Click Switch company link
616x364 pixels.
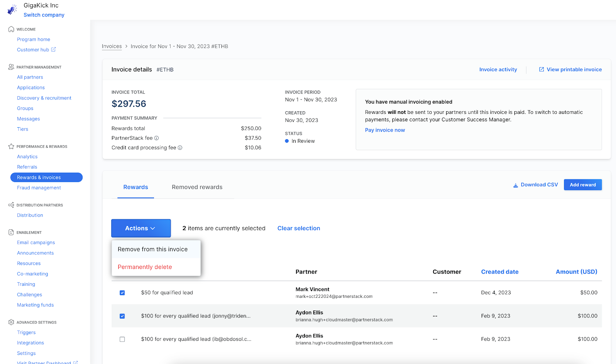tap(44, 15)
